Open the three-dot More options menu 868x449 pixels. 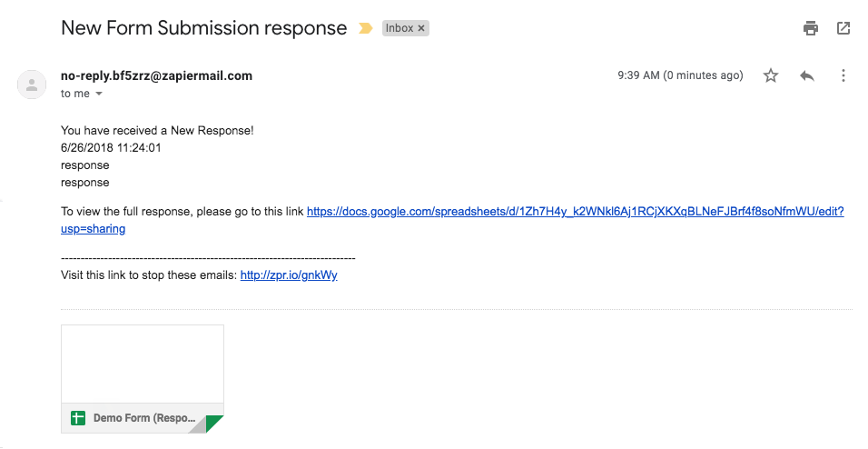pos(843,75)
